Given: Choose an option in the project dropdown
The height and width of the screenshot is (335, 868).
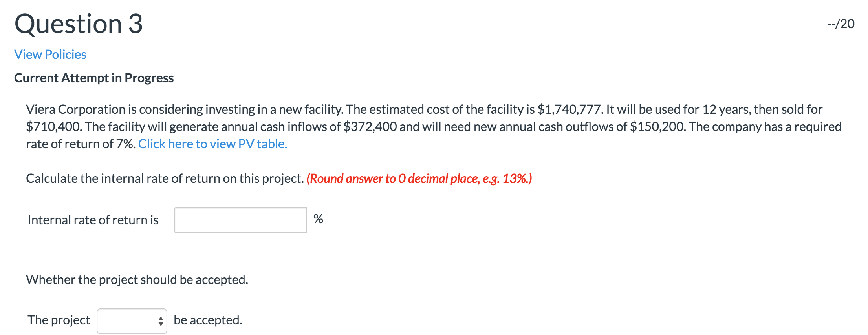Looking at the screenshot, I should tap(132, 320).
